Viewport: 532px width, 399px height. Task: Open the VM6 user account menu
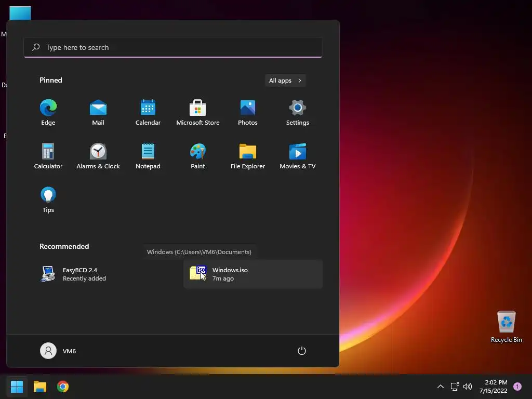pos(58,351)
